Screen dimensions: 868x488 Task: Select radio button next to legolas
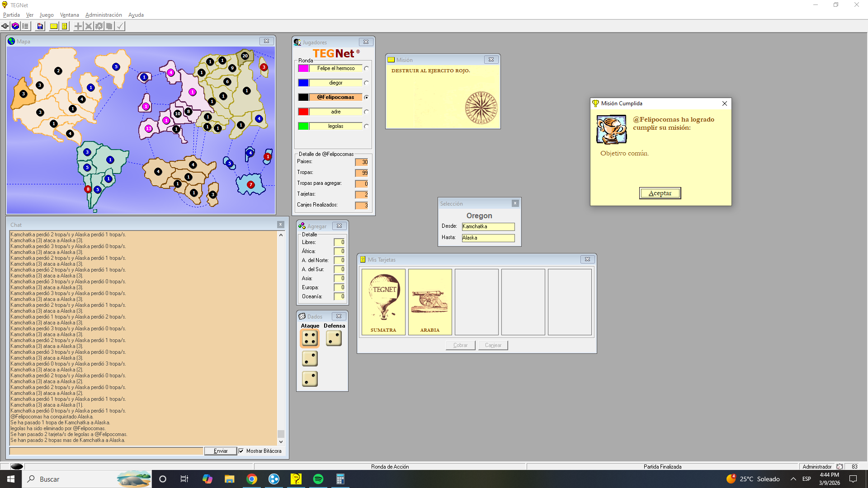[366, 127]
